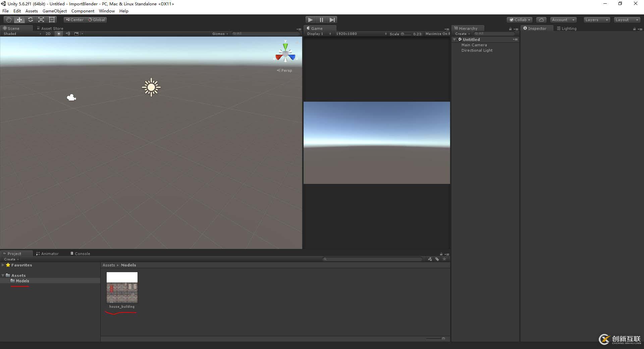The image size is (644, 349).
Task: Open the Window menu
Action: click(107, 11)
